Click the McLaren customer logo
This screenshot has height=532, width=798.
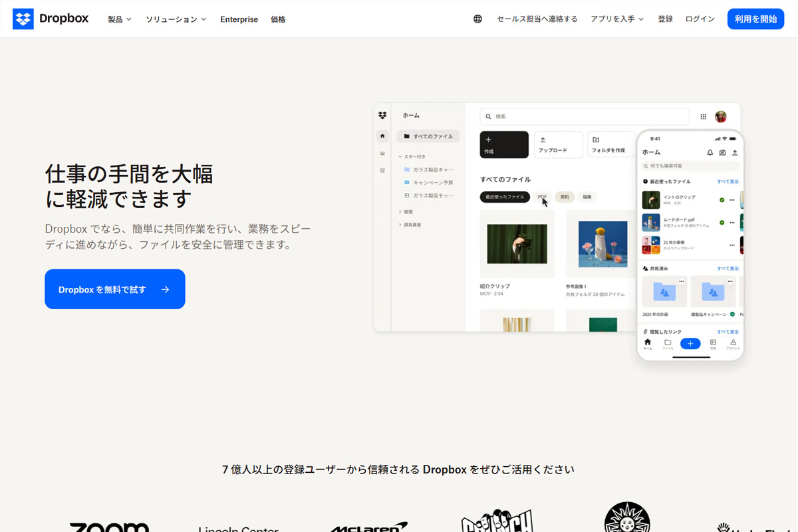(369, 527)
